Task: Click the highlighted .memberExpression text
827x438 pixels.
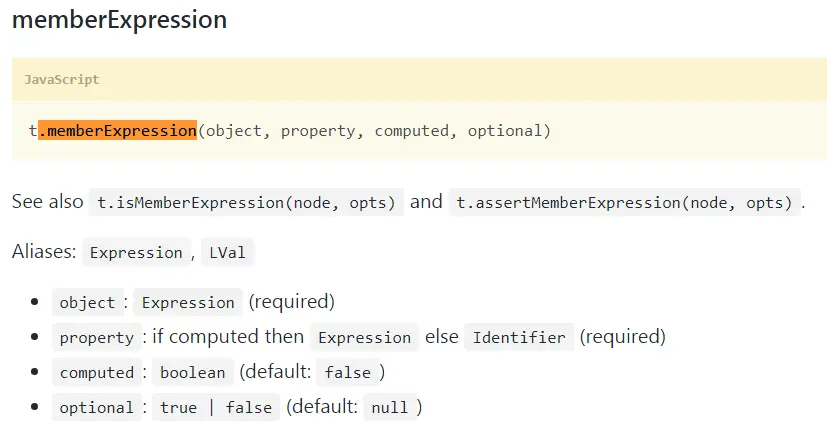Action: click(117, 130)
